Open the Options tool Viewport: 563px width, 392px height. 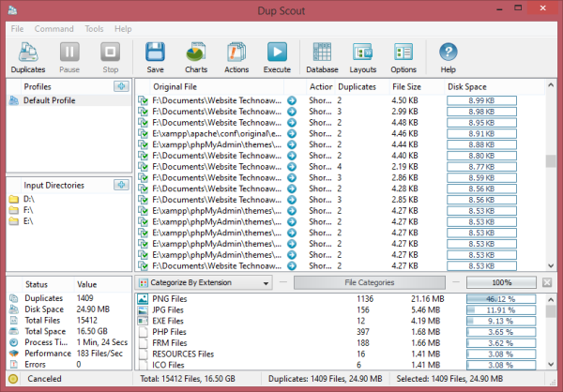403,53
